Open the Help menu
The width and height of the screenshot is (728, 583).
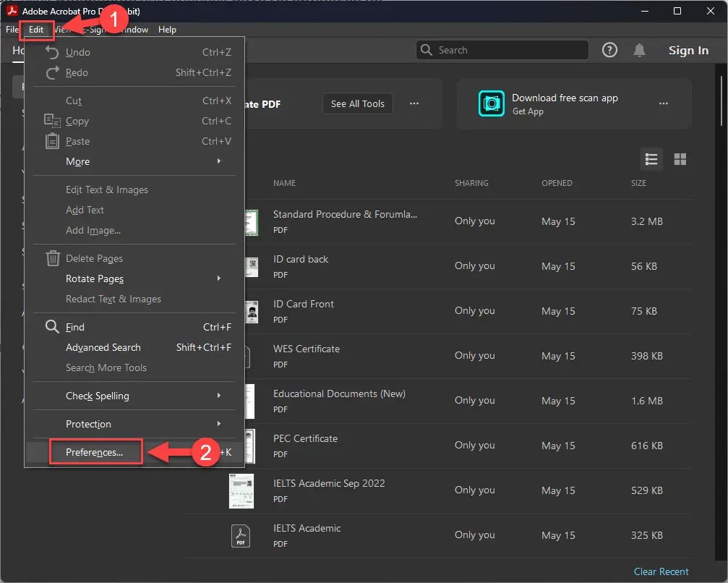coord(167,30)
